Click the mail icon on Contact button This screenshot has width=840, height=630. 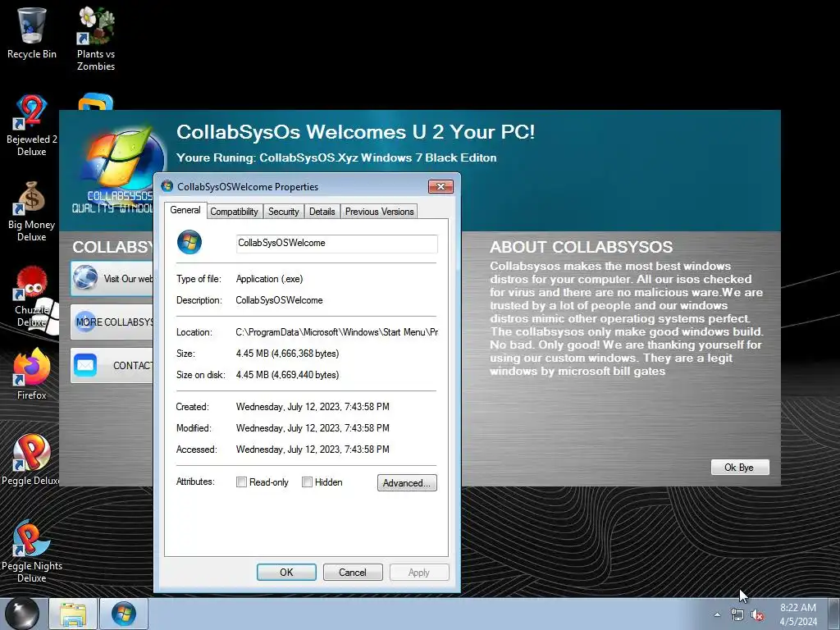[x=85, y=365]
